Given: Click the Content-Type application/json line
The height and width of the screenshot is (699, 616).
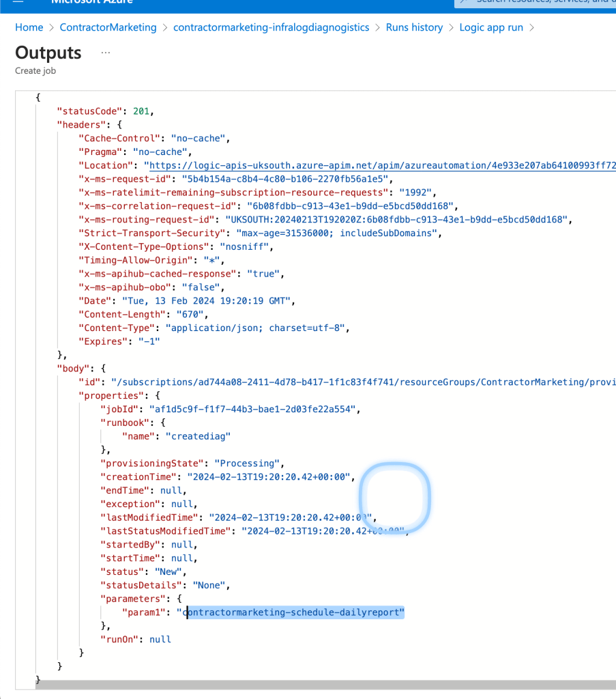Looking at the screenshot, I should 214,328.
